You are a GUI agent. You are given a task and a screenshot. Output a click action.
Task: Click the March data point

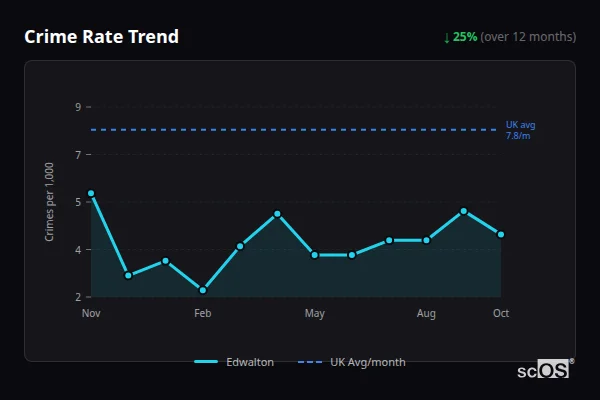(x=240, y=246)
